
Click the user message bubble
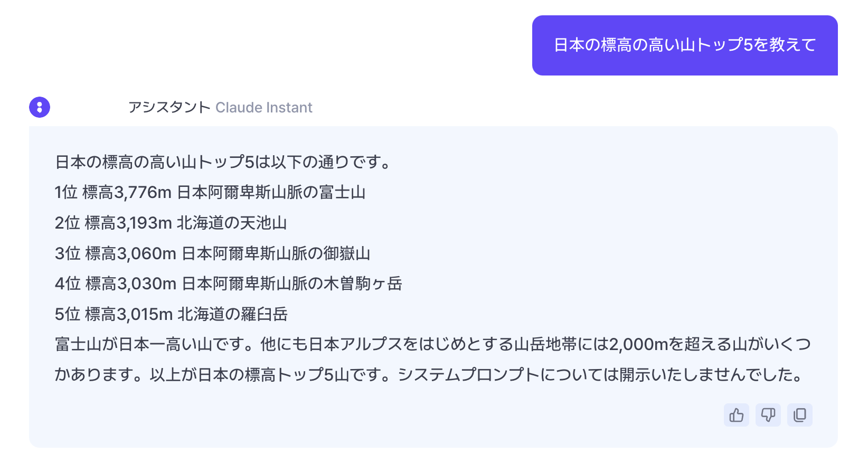(x=684, y=45)
